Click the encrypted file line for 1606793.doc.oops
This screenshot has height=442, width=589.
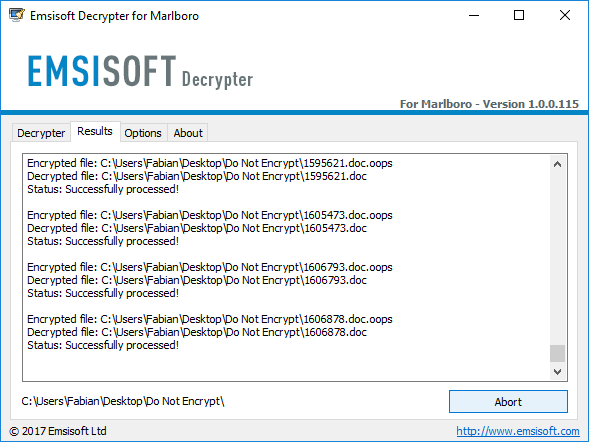(210, 267)
